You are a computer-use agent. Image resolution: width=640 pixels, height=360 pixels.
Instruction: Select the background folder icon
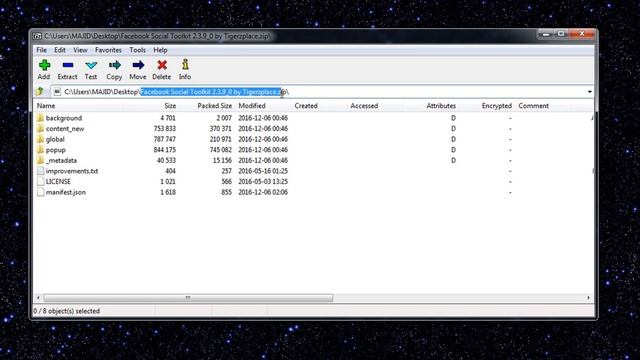(40, 118)
